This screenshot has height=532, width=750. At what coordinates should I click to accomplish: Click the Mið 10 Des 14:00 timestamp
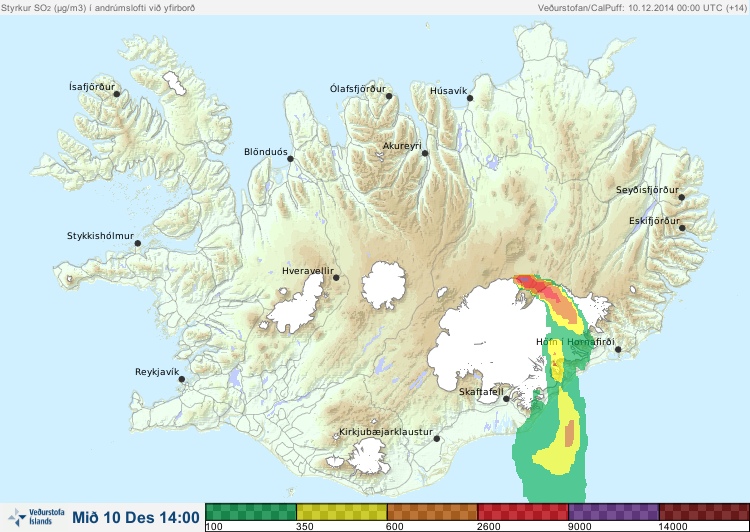[136, 518]
